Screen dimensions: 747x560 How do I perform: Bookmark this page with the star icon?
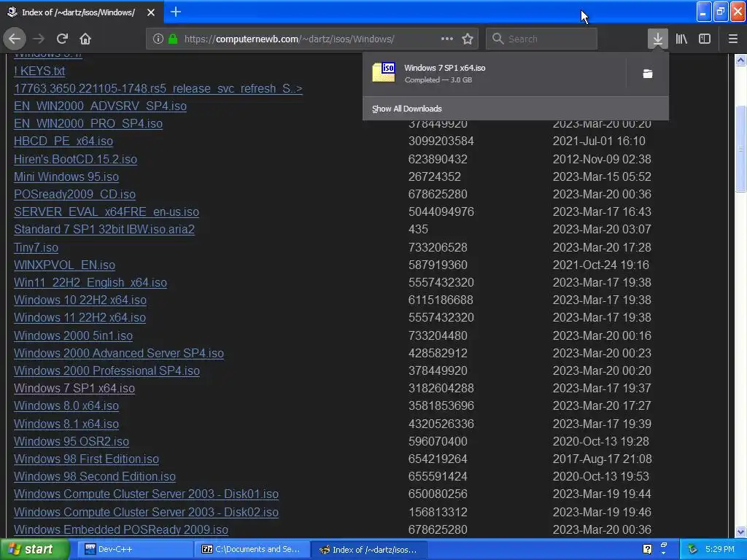click(x=468, y=39)
